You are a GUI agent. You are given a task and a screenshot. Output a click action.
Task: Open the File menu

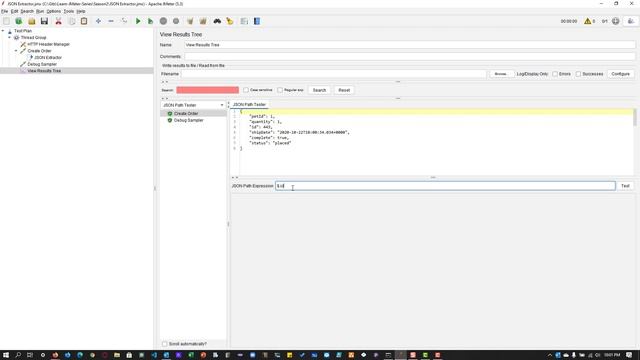(x=4, y=11)
